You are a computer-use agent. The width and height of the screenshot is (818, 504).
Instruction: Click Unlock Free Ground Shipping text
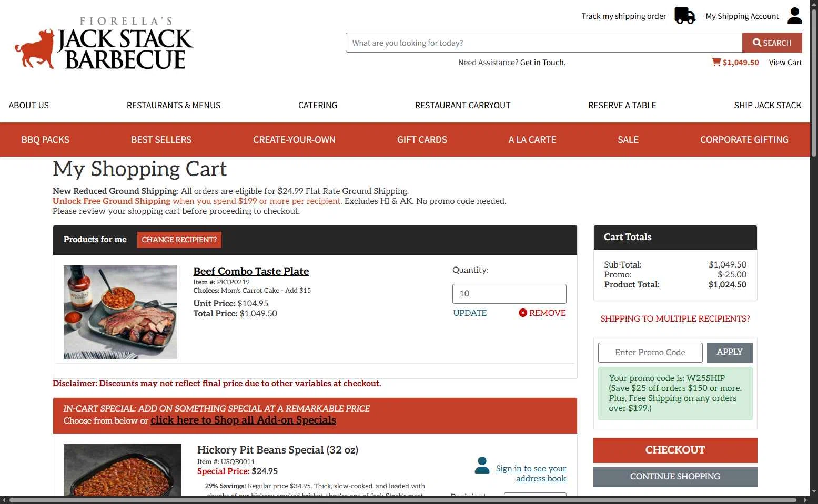112,201
